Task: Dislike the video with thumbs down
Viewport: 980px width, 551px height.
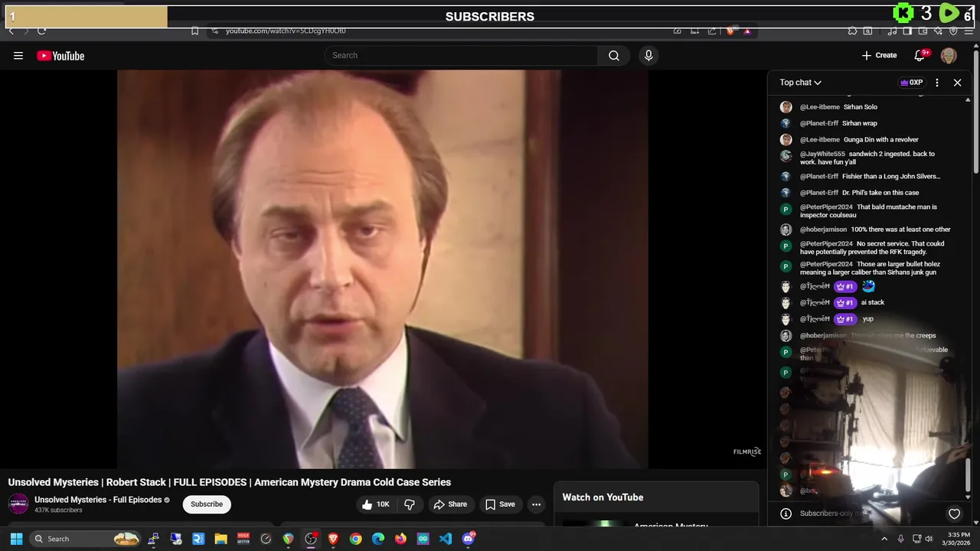Action: click(410, 504)
